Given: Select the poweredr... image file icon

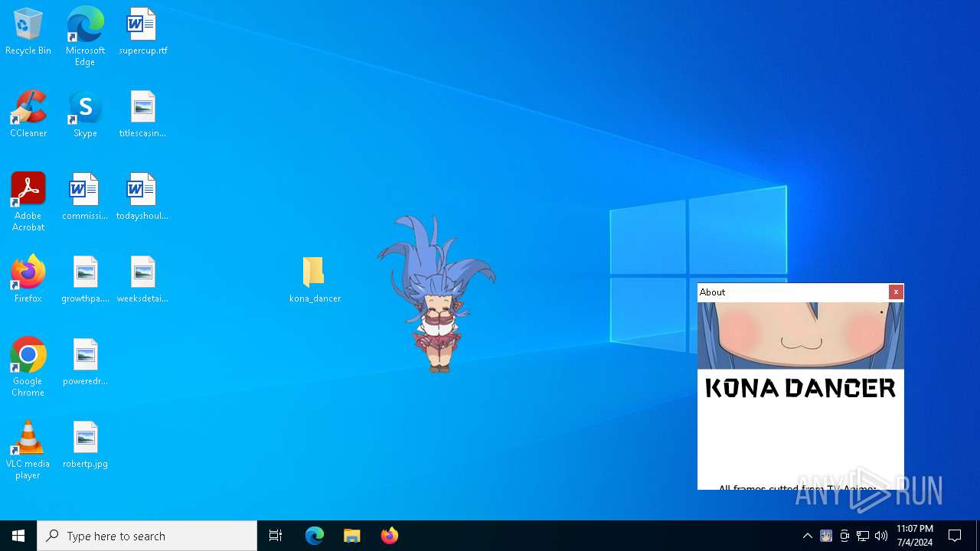Looking at the screenshot, I should tap(85, 362).
